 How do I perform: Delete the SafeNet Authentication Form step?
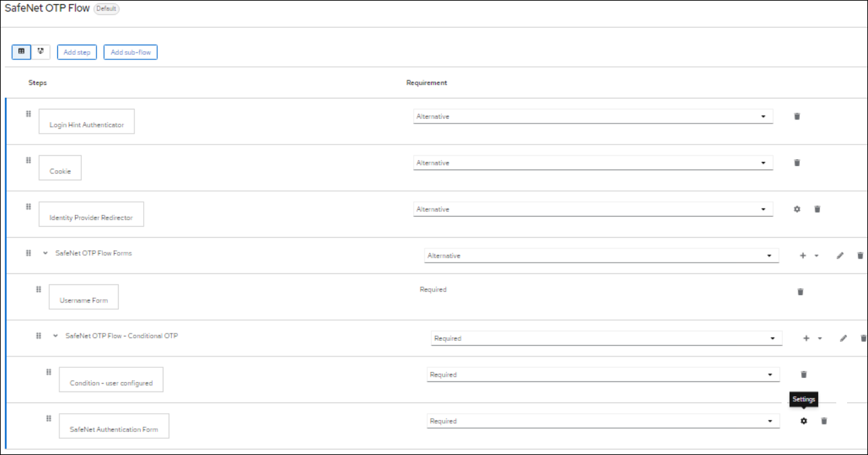pos(823,421)
